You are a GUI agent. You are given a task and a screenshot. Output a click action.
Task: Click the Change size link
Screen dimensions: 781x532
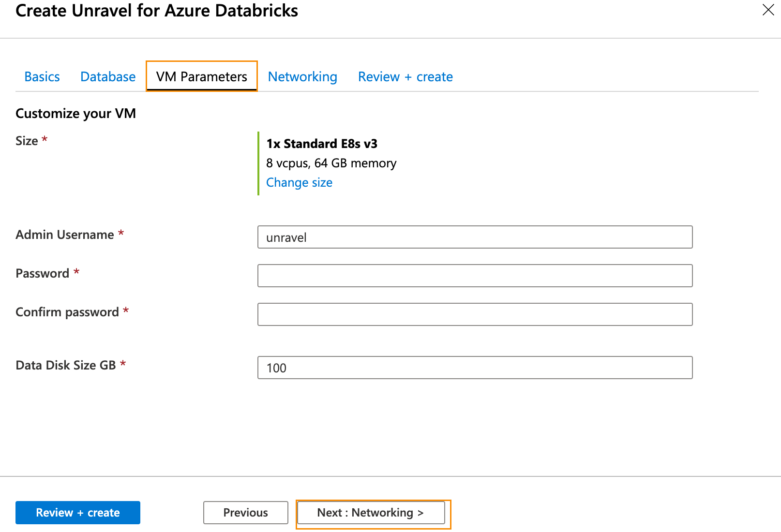pos(299,182)
